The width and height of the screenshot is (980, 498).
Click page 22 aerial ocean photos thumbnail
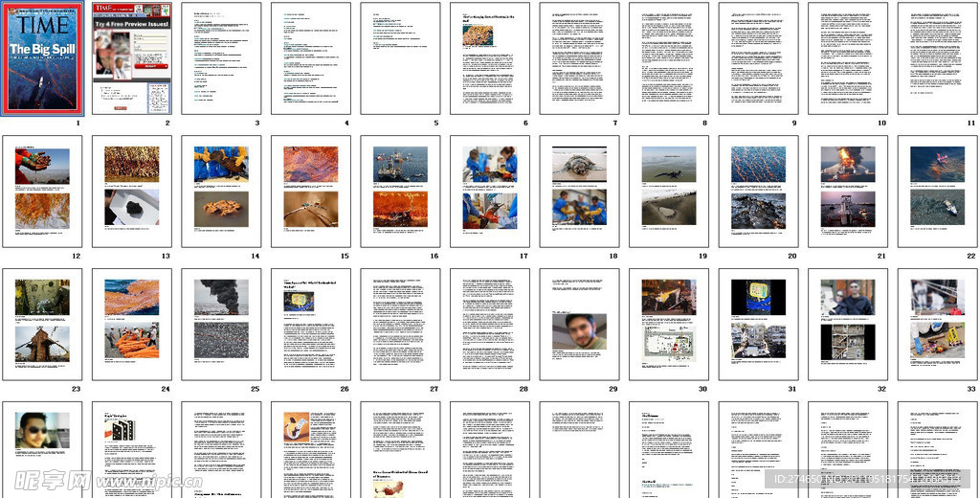click(938, 191)
